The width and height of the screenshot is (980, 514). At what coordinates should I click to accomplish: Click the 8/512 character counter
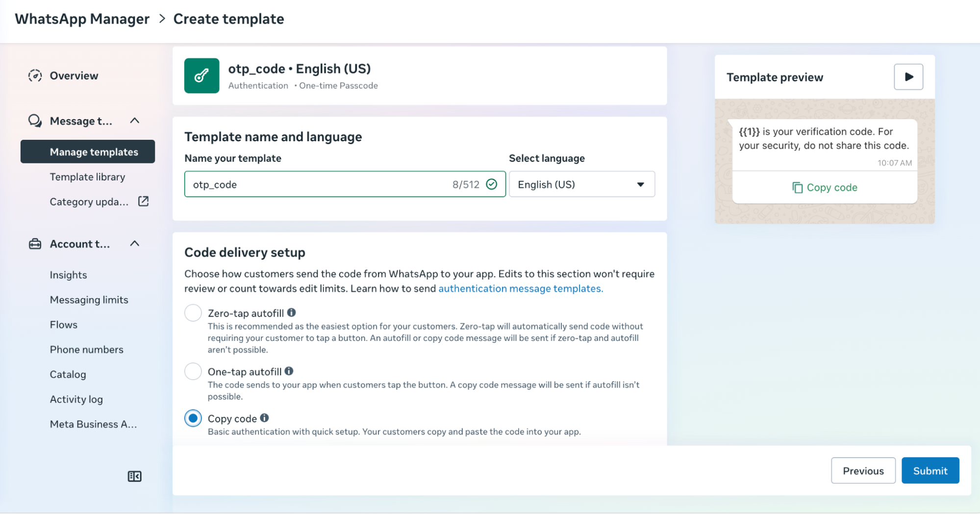point(466,184)
